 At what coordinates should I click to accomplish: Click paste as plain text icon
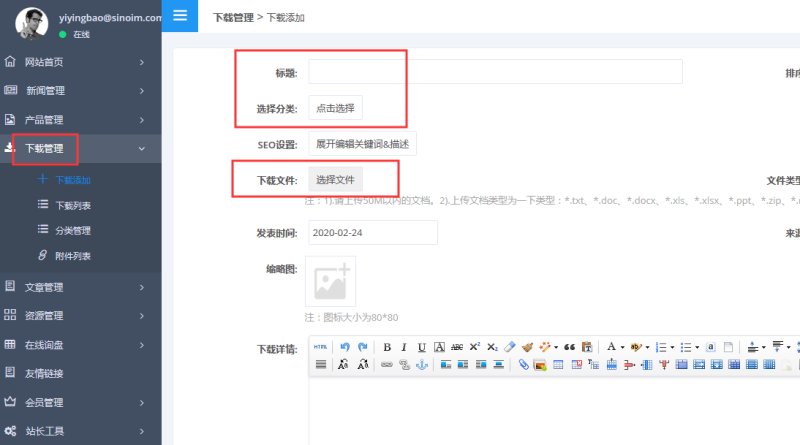pyautogui.click(x=587, y=347)
